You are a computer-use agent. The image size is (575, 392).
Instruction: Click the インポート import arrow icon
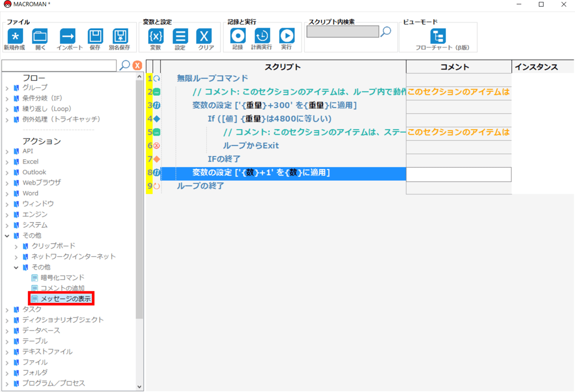[x=68, y=36]
